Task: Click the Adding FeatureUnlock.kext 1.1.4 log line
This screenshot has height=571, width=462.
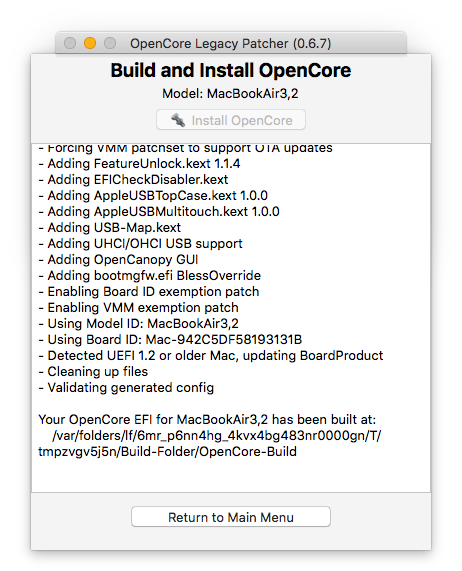Action: click(139, 164)
